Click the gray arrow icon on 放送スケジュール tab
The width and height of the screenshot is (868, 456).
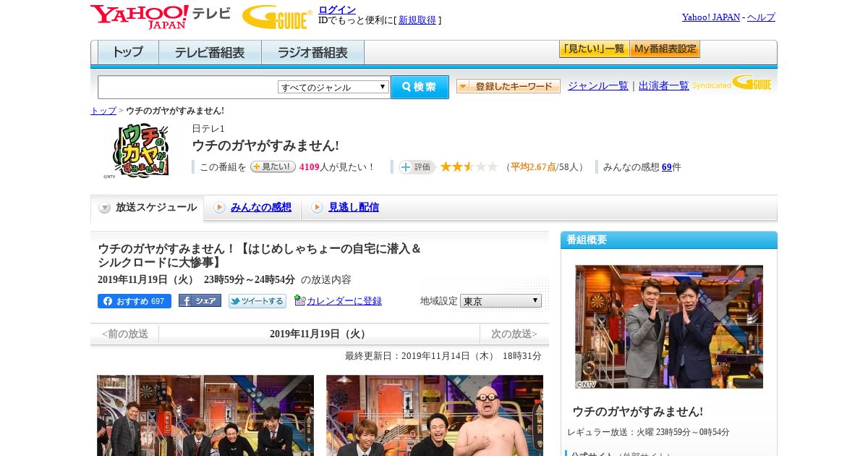pos(105,208)
